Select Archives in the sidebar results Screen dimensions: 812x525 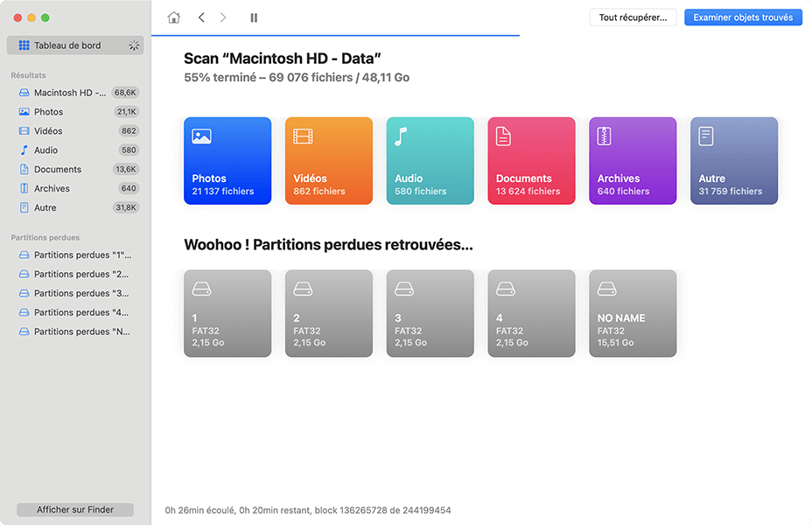click(x=75, y=188)
